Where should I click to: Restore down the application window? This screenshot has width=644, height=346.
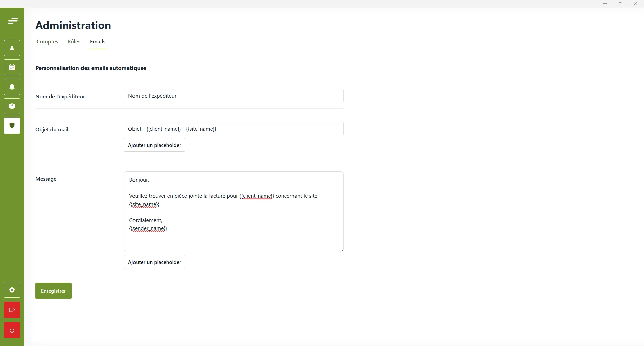click(620, 4)
